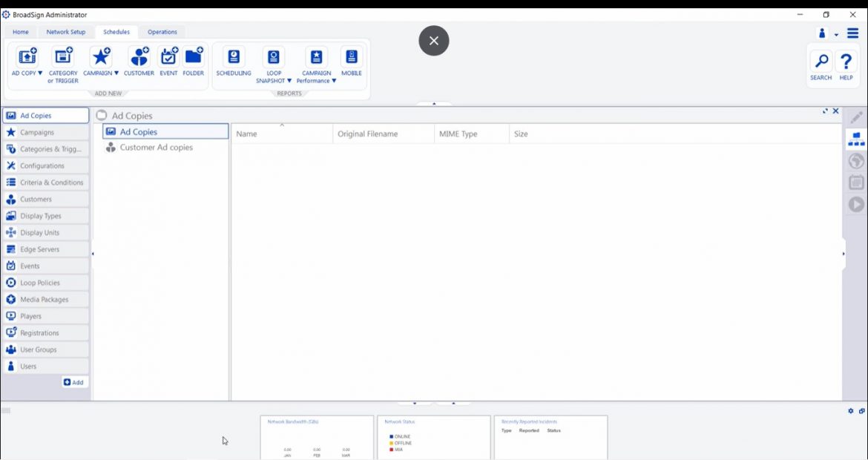Click the user profile icon
This screenshot has height=460, width=868.
821,33
